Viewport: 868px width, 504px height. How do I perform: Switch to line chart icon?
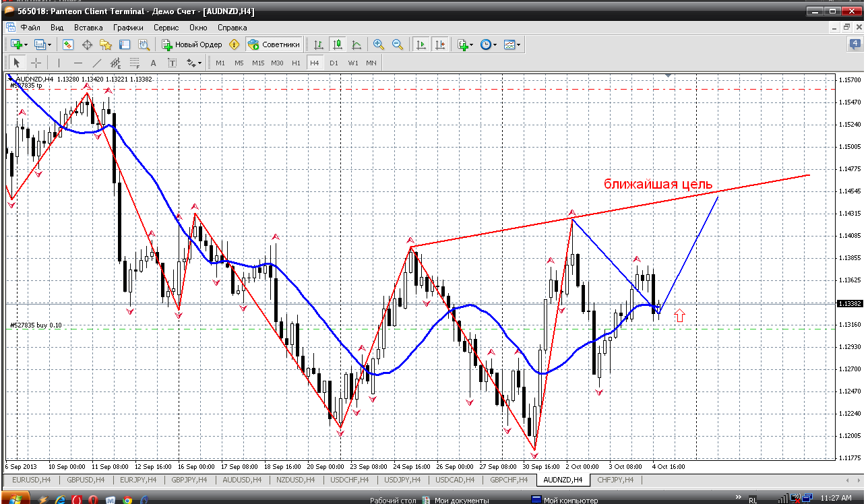click(x=356, y=44)
